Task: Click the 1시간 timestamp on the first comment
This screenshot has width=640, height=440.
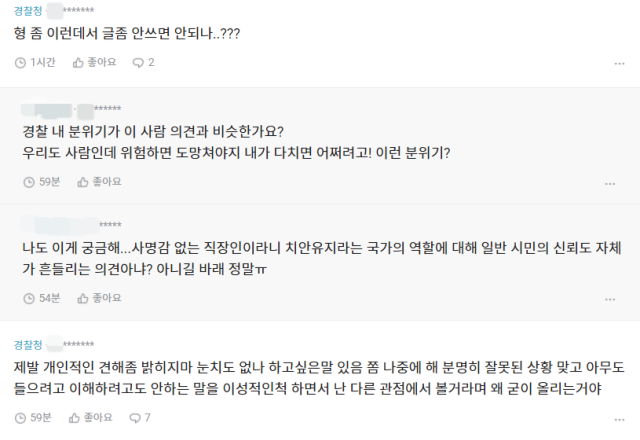Action: (42, 62)
